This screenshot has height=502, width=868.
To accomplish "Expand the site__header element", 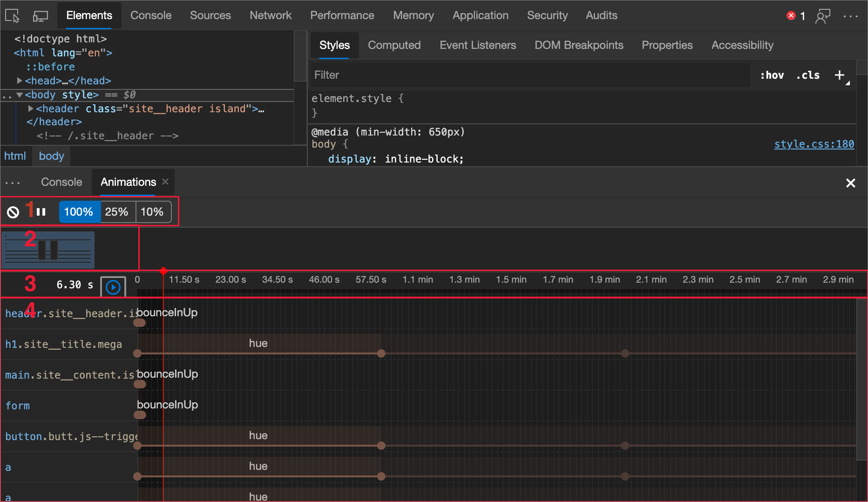I will pyautogui.click(x=30, y=109).
